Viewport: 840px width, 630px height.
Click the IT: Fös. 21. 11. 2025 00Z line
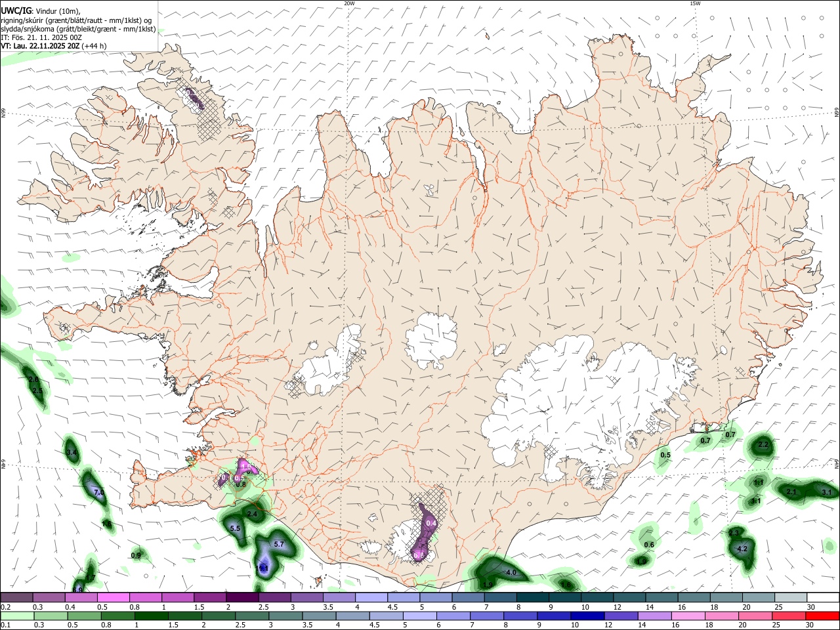point(41,37)
